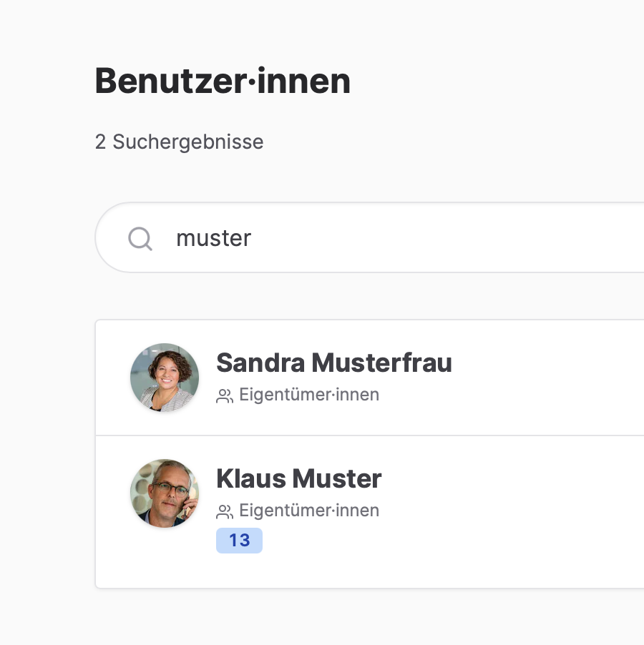Viewport: 644px width, 645px height.
Task: Click the blue "13" badge
Action: point(239,541)
